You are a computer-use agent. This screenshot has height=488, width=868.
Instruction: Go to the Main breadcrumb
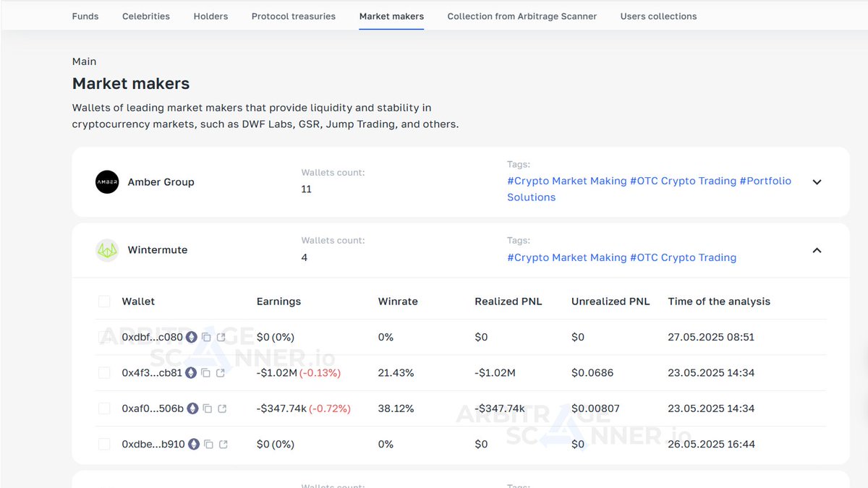[x=84, y=61]
